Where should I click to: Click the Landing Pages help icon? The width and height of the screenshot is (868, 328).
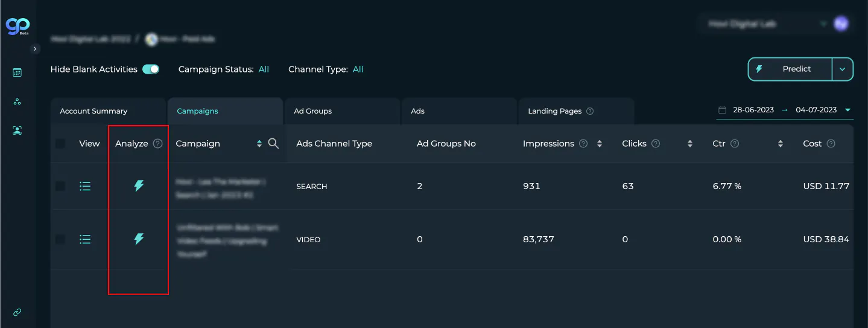pyautogui.click(x=590, y=111)
